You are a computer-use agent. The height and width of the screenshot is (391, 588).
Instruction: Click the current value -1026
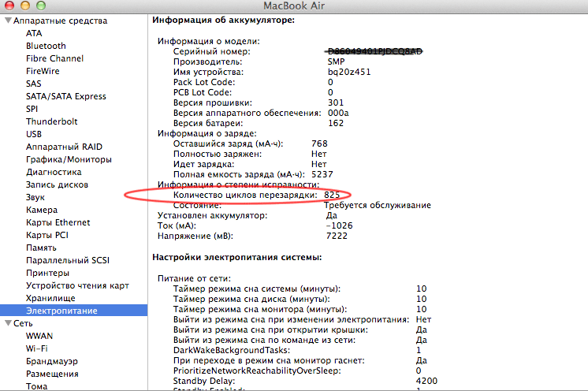[x=340, y=225]
